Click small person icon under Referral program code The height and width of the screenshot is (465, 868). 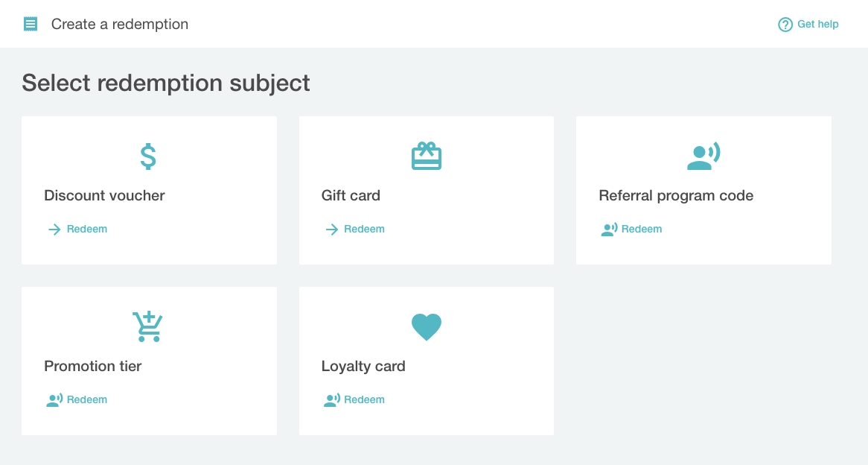[609, 230]
